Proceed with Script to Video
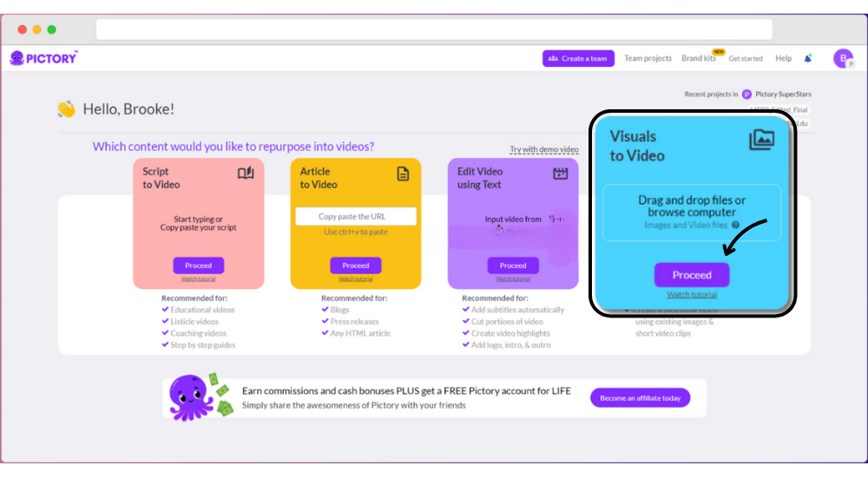The height and width of the screenshot is (477, 868). click(198, 265)
